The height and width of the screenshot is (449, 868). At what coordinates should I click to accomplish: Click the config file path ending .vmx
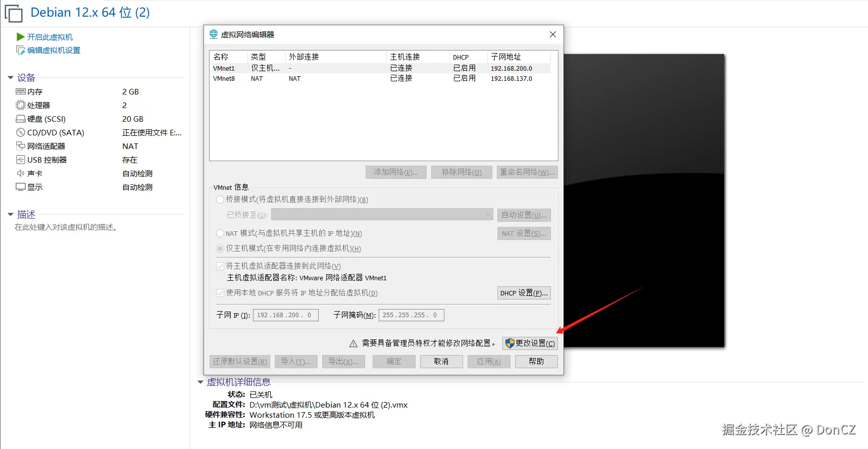point(329,405)
